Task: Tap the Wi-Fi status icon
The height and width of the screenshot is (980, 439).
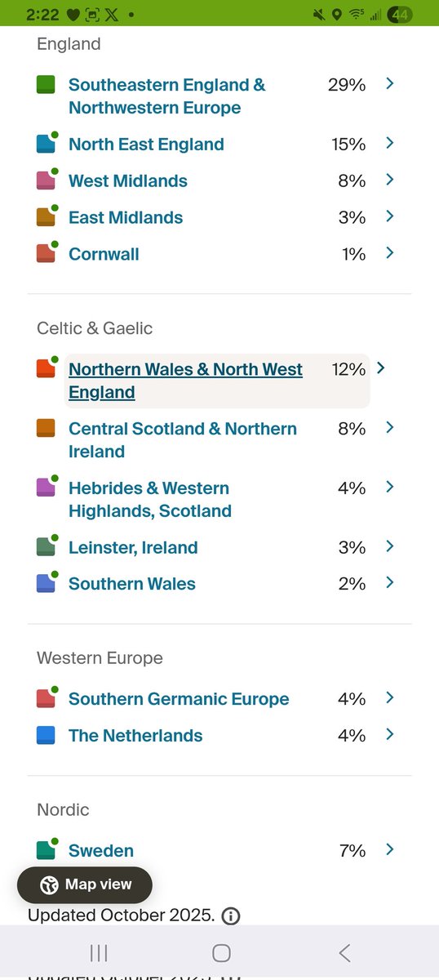Action: [356, 15]
